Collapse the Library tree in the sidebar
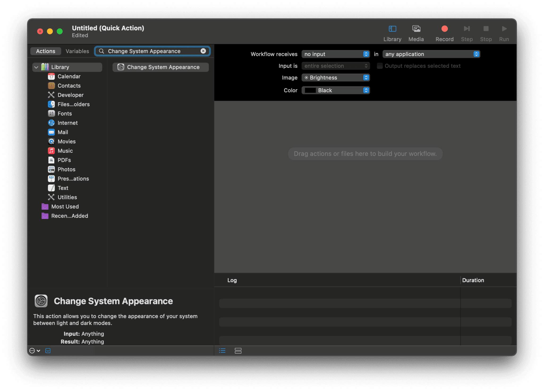This screenshot has height=392, width=544. [36, 67]
